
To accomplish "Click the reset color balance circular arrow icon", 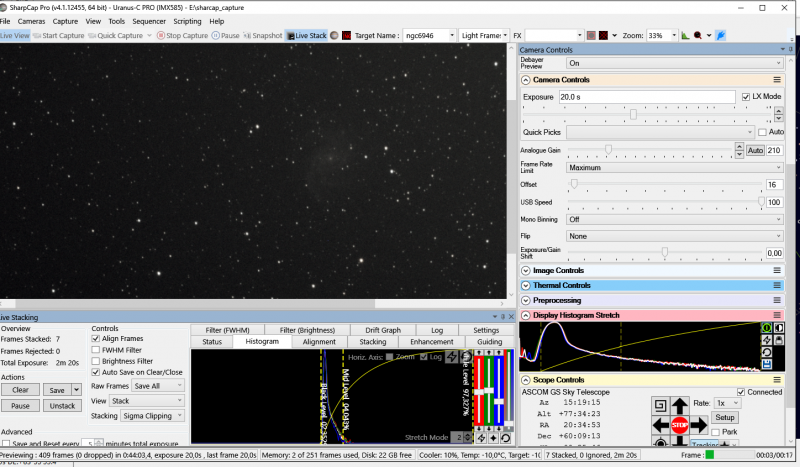I will click(506, 438).
